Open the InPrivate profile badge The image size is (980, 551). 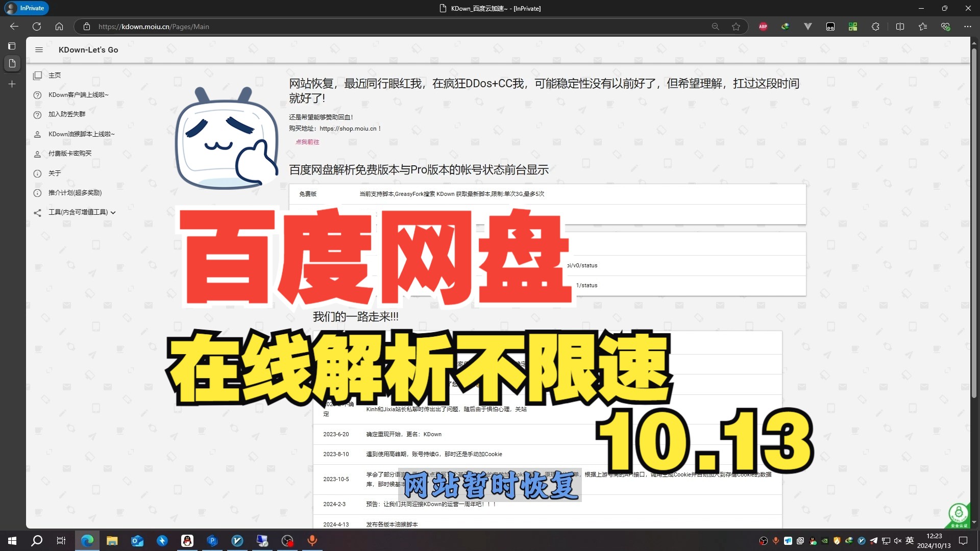click(26, 8)
